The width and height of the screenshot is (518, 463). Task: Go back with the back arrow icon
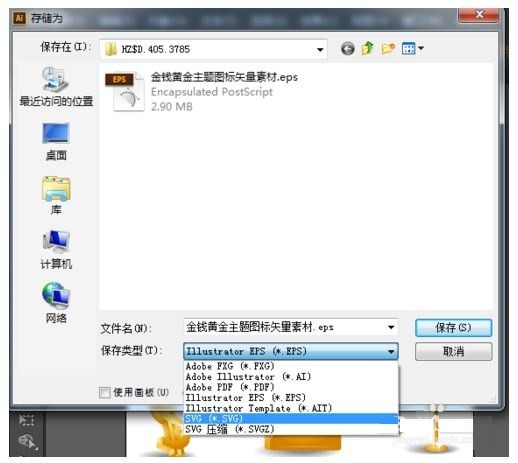click(x=347, y=49)
